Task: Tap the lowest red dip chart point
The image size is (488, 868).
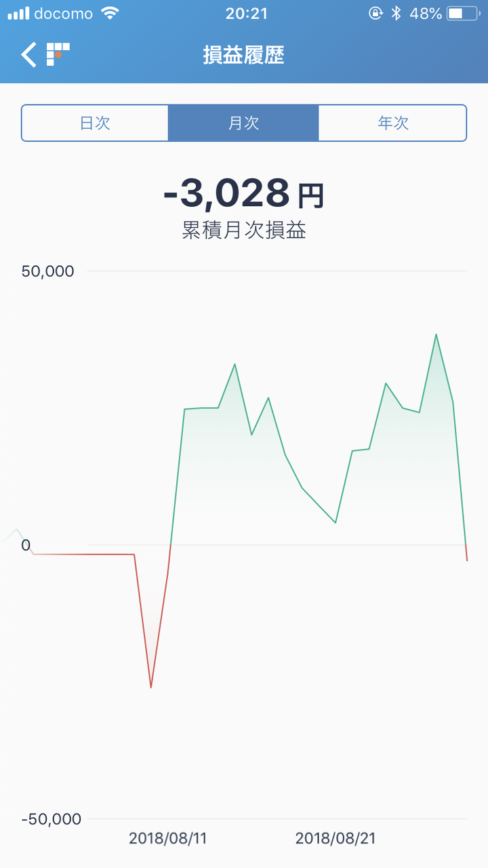Action: (x=150, y=687)
